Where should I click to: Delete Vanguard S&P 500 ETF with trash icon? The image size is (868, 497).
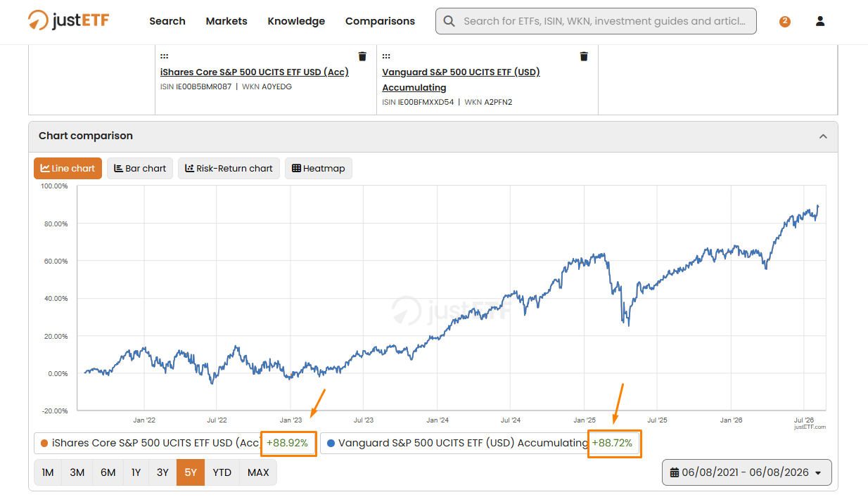coord(584,56)
